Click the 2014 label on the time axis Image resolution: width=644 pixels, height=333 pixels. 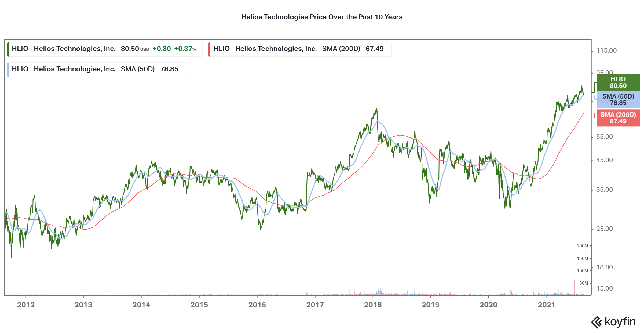click(141, 305)
